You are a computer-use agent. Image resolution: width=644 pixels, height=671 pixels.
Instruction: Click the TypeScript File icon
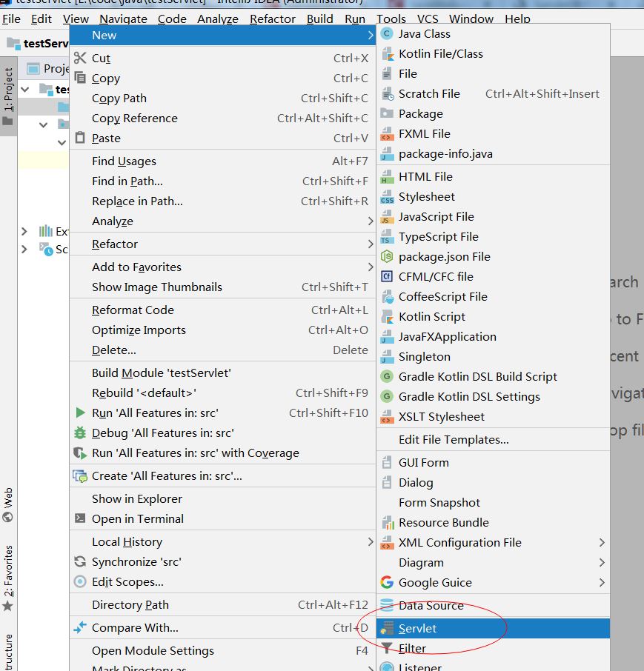387,237
